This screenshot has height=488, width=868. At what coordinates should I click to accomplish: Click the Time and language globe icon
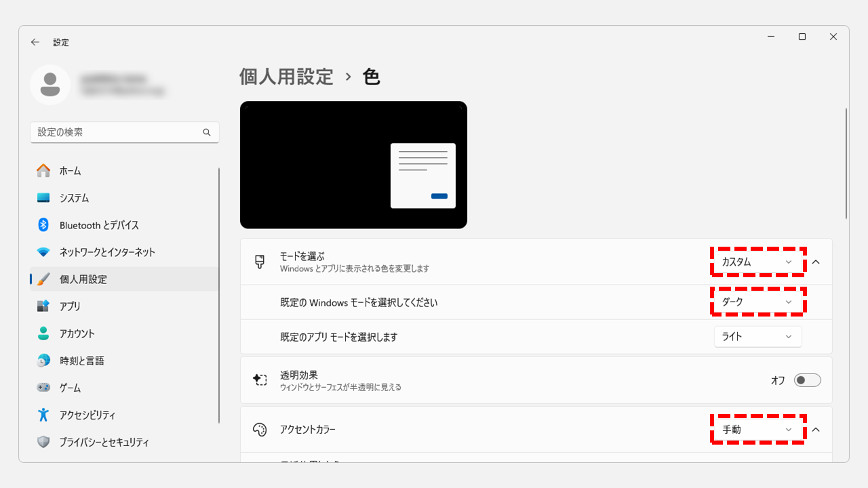point(43,361)
